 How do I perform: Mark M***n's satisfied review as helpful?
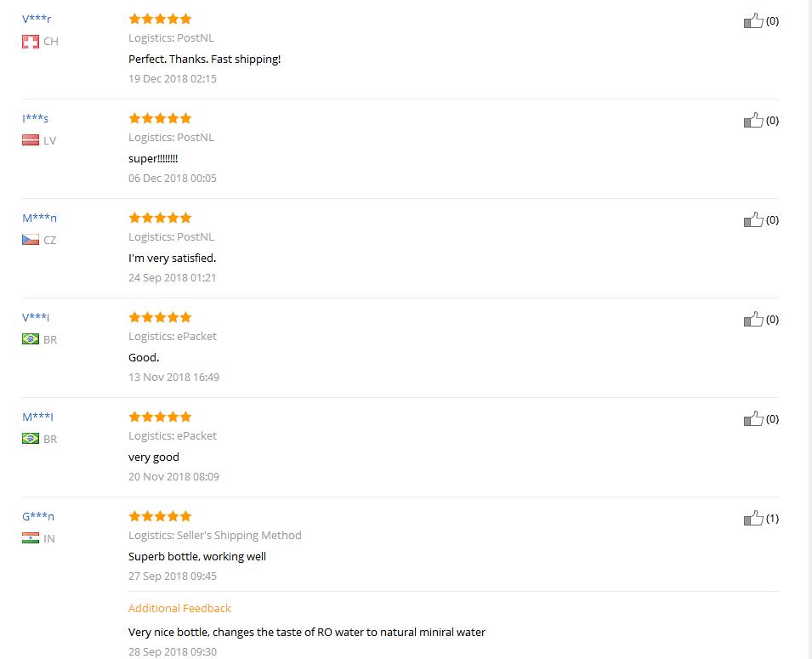pos(753,219)
